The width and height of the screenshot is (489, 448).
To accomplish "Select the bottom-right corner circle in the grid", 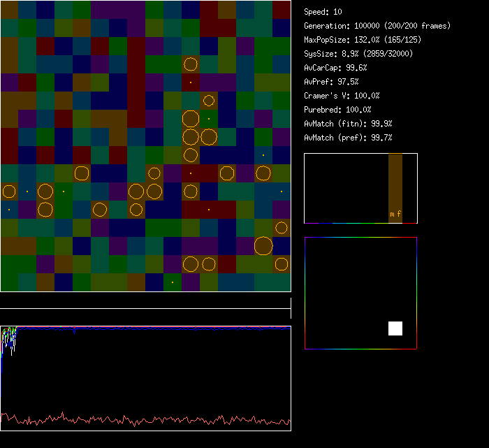I will [282, 263].
